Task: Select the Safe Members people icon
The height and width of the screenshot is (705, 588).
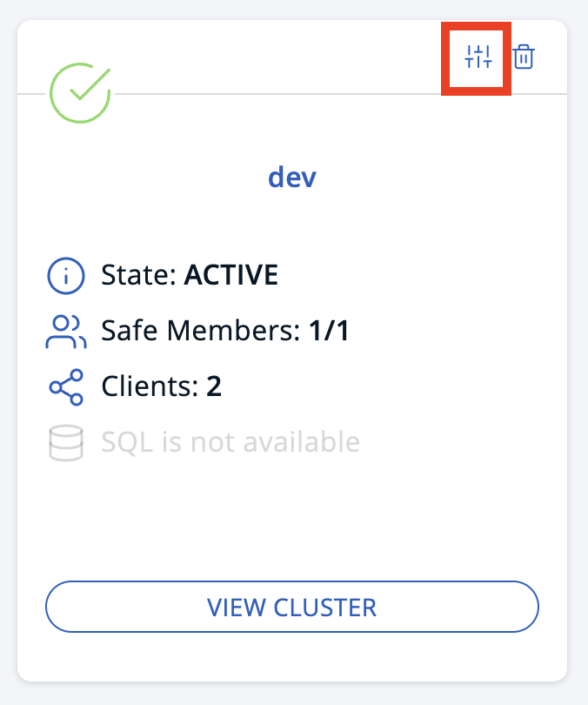Action: point(66,331)
